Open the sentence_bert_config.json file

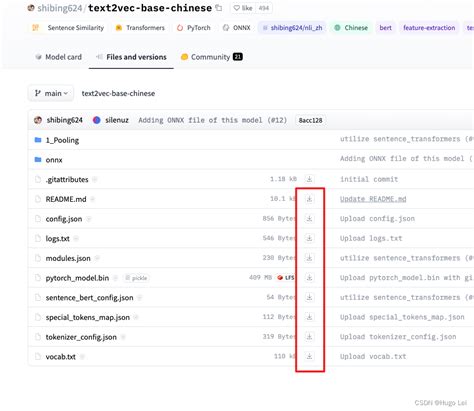[x=89, y=298]
